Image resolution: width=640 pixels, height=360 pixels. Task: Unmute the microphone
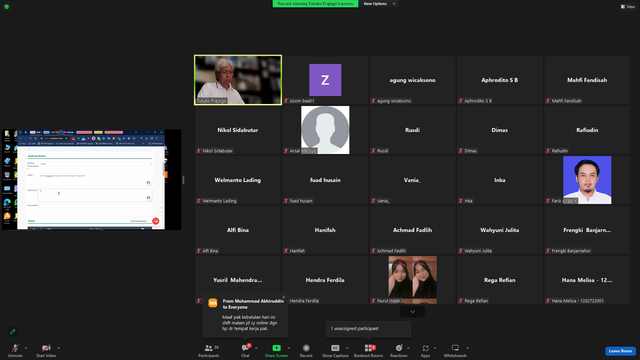[x=15, y=350]
